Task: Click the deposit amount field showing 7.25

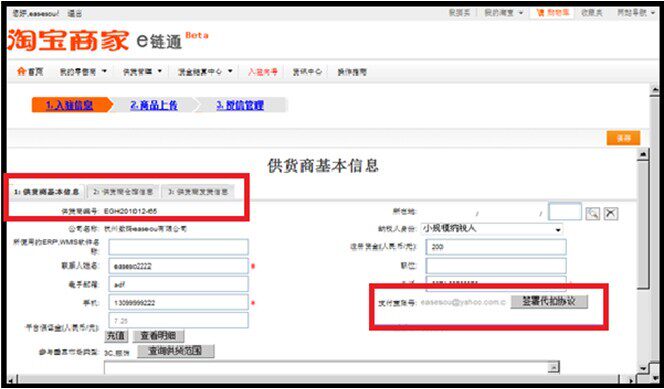Action: (178, 320)
